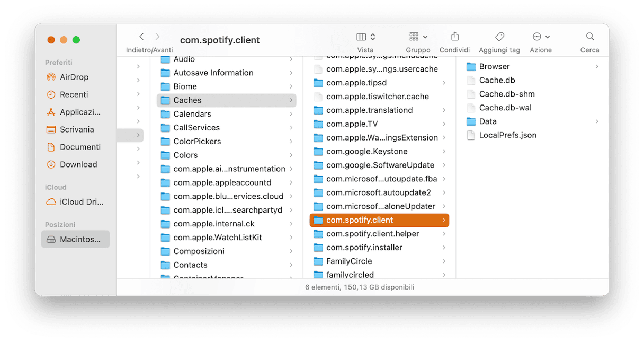Select the Contacts folder
The height and width of the screenshot is (342, 644).
[x=226, y=265]
